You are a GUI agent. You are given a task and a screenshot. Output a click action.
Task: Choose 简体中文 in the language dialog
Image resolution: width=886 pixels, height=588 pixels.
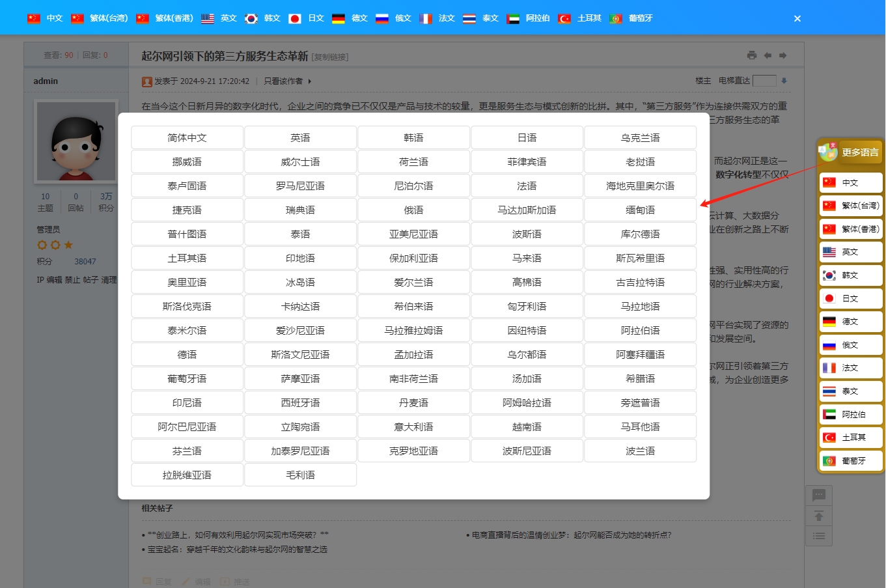coord(187,137)
